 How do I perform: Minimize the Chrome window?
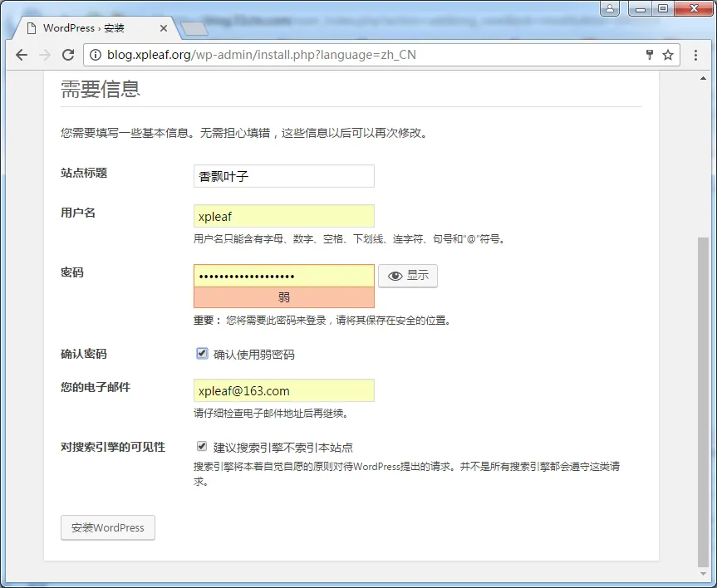[x=641, y=8]
